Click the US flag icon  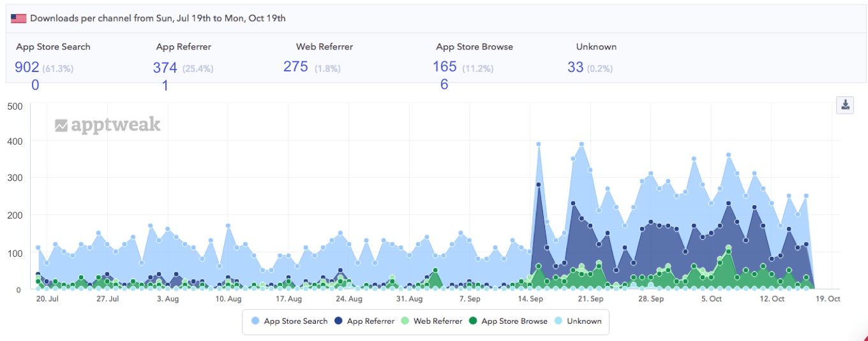coord(19,18)
